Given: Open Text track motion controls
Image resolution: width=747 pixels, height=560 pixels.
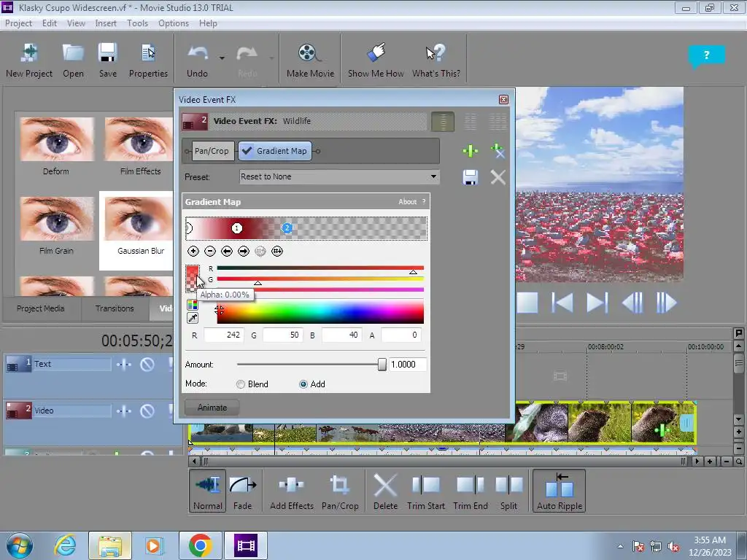Looking at the screenshot, I should (124, 365).
